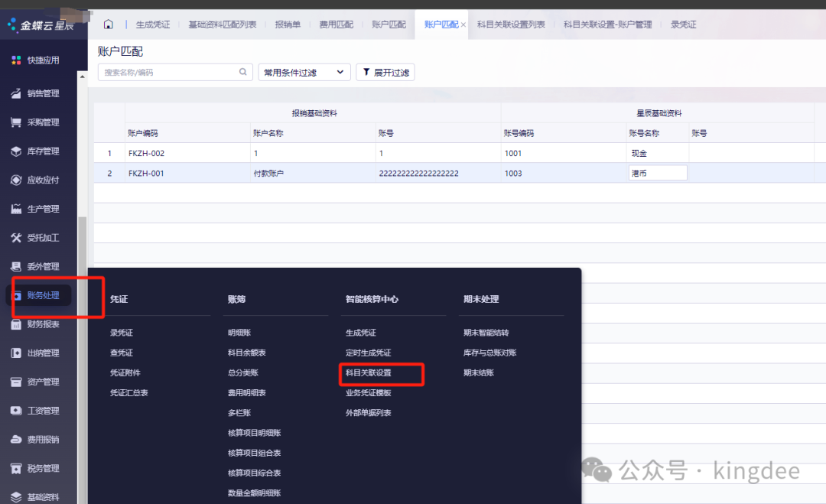Screen dimensions: 826x504
Task: Click the 搜索名称/编码 search field
Action: (168, 73)
